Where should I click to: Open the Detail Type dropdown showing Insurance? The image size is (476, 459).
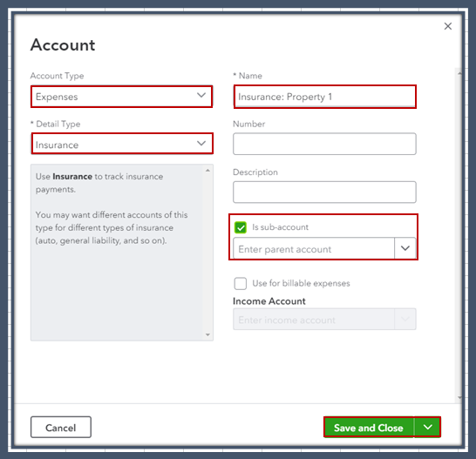[x=122, y=144]
